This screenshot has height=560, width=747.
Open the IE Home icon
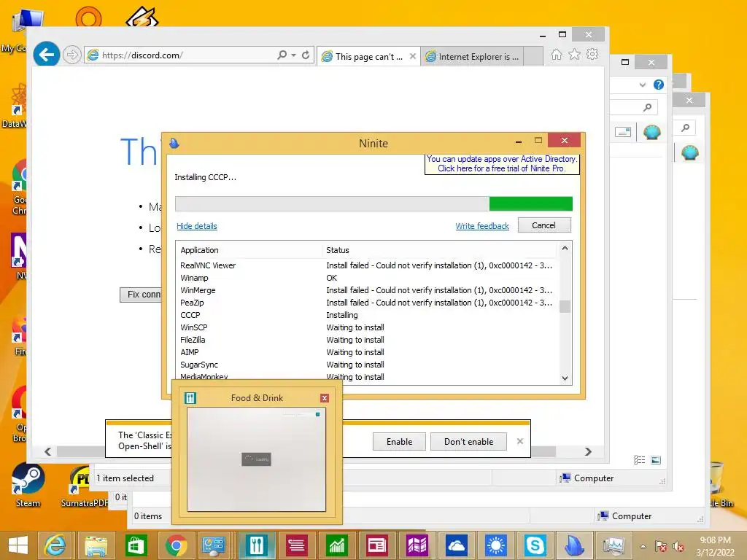557,54
